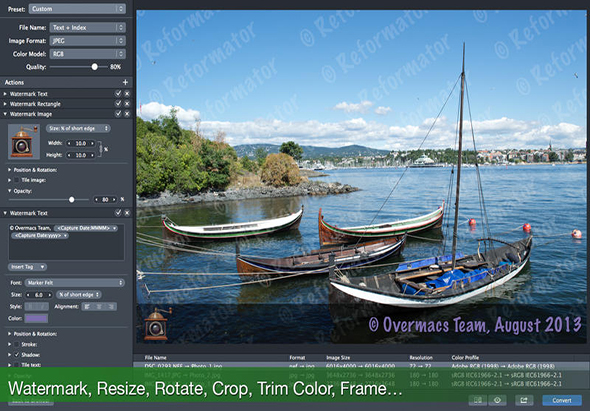Increase the Width value with the right arrow

[x=92, y=143]
